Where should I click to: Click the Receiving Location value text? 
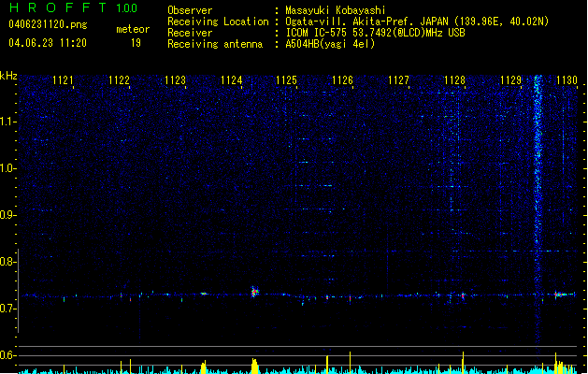coord(417,22)
